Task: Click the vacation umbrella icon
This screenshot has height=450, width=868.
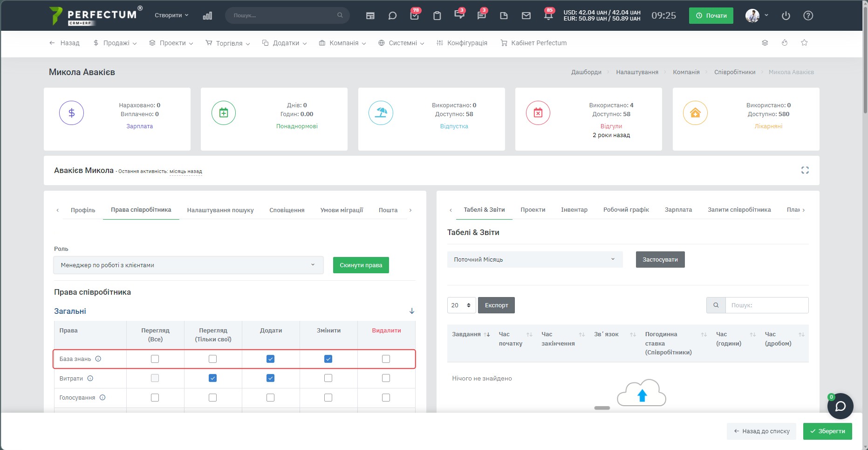Action: tap(381, 113)
